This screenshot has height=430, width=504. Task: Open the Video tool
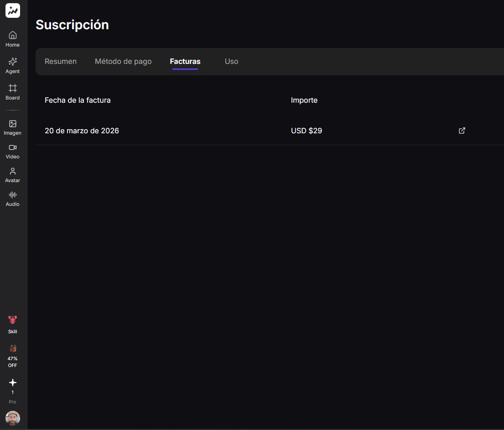(x=12, y=152)
